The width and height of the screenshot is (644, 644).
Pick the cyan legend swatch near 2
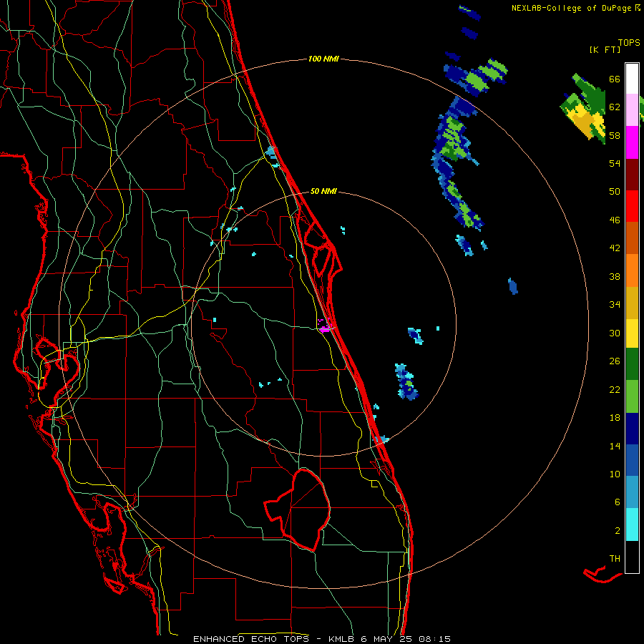click(x=632, y=525)
